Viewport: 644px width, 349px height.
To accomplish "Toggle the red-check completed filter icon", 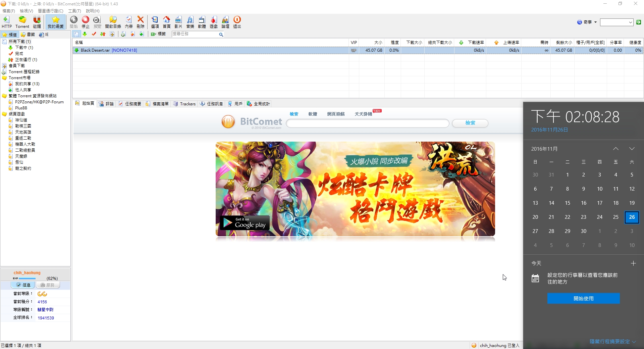I will click(94, 34).
